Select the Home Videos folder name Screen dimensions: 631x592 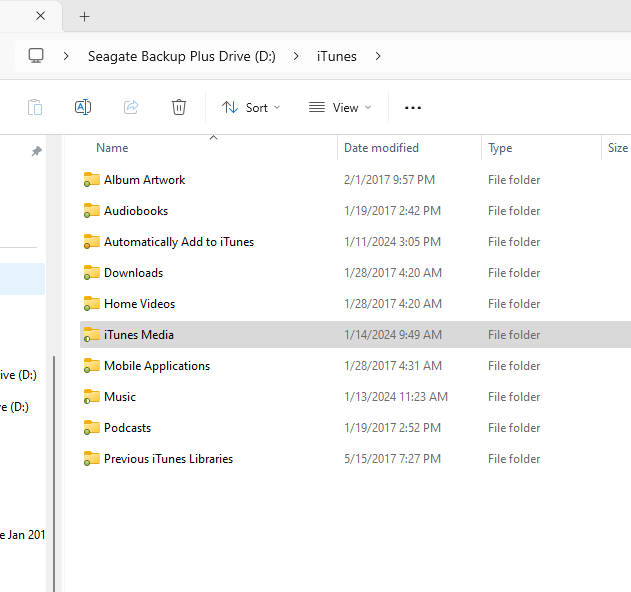coord(139,303)
